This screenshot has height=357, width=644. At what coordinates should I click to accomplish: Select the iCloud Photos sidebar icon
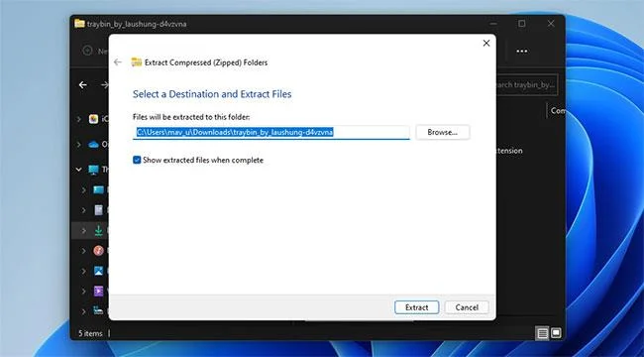[94, 119]
